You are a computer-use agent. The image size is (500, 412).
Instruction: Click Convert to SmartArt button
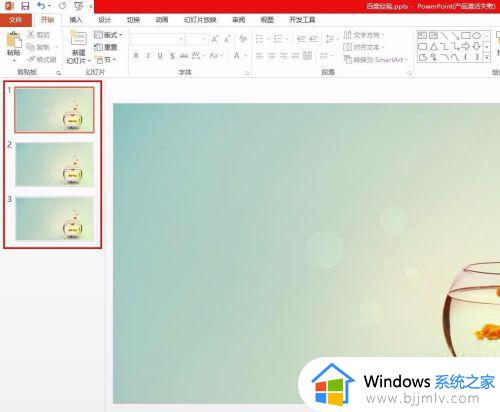[x=376, y=60]
